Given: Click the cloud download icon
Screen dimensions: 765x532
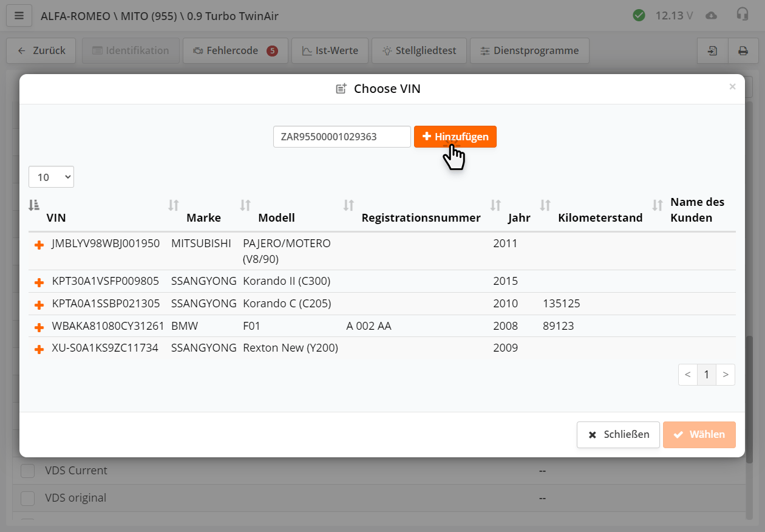Looking at the screenshot, I should tap(711, 16).
